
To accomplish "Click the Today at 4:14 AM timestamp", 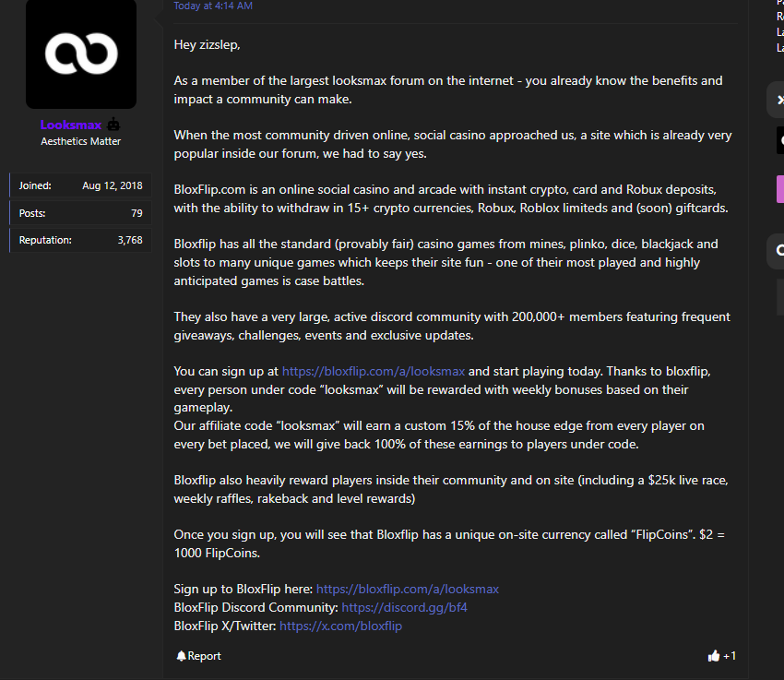I will coord(213,6).
